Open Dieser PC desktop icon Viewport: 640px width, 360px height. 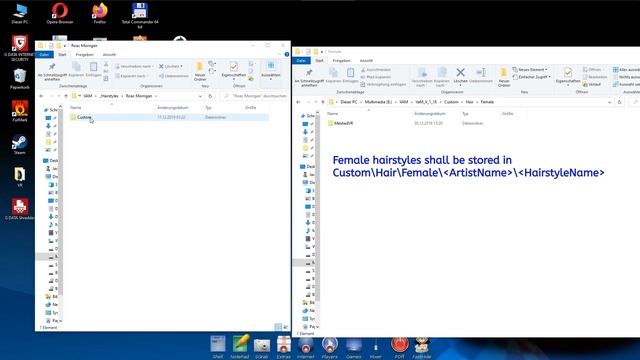(x=20, y=13)
